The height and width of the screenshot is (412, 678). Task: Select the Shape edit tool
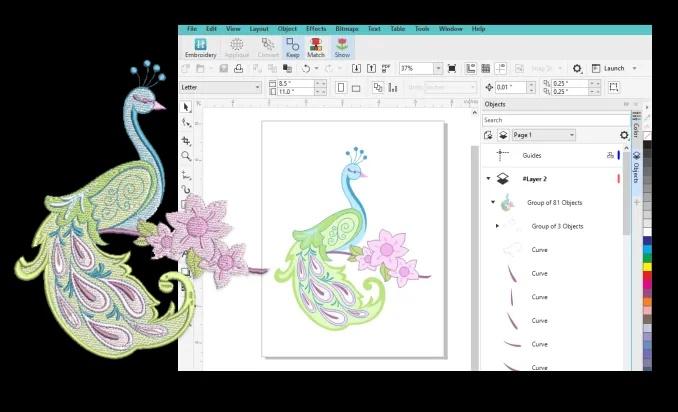pos(186,123)
